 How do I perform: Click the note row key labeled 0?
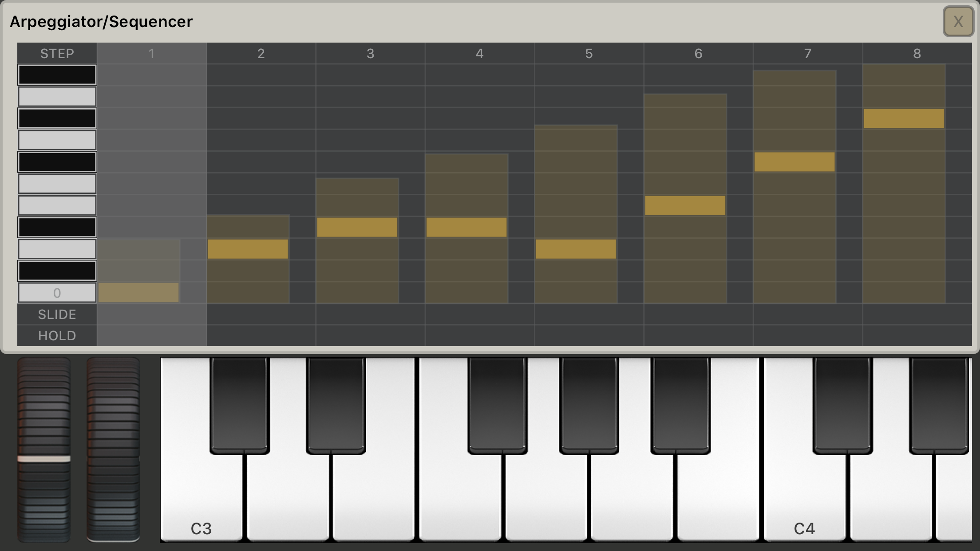pos(57,293)
